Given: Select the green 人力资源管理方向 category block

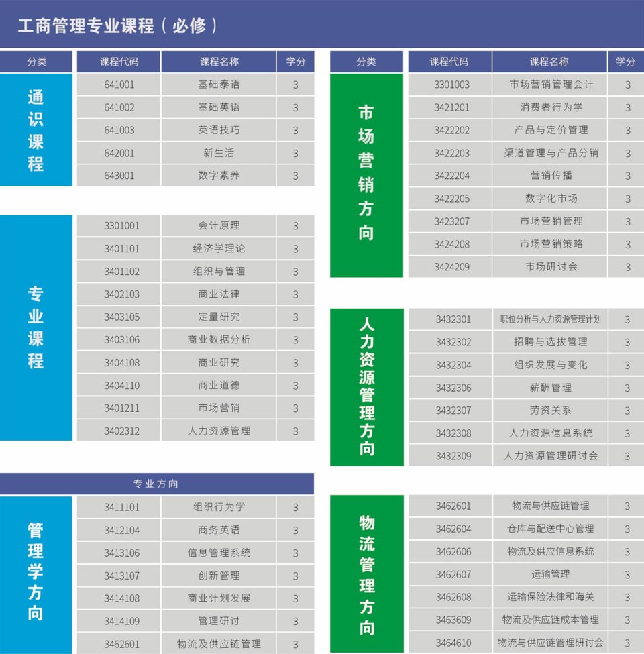Looking at the screenshot, I should coord(366,386).
